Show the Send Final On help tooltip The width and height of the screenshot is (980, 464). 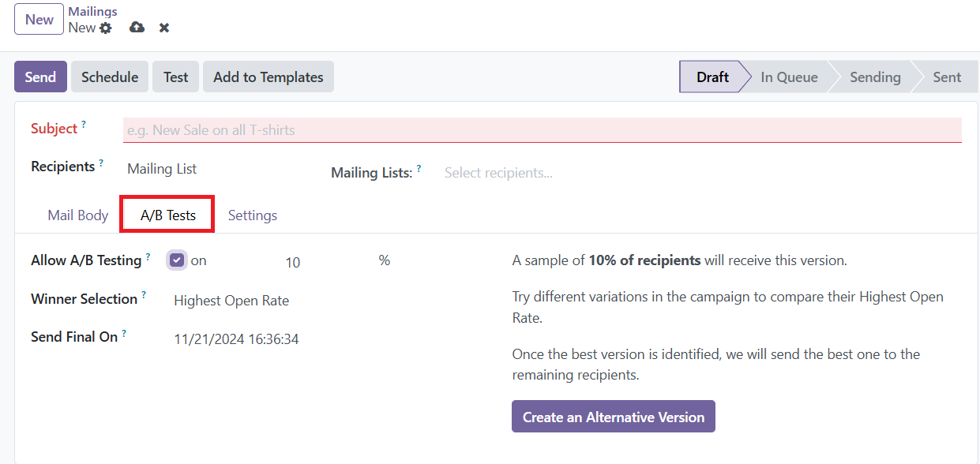(124, 333)
